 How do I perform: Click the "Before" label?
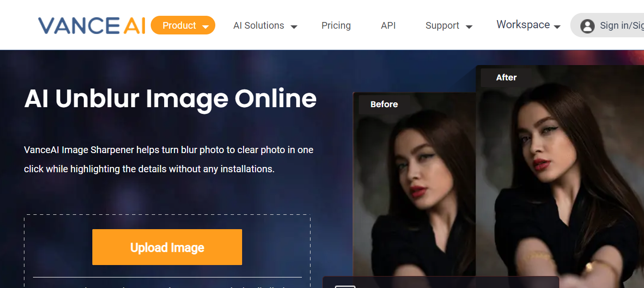point(384,104)
